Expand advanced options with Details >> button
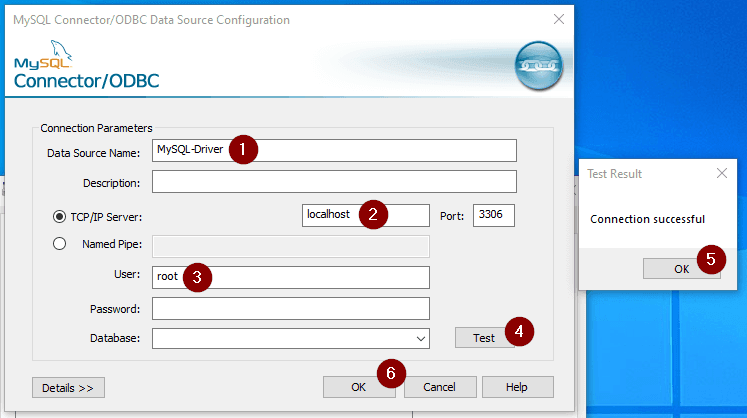The height and width of the screenshot is (418, 747). [68, 387]
